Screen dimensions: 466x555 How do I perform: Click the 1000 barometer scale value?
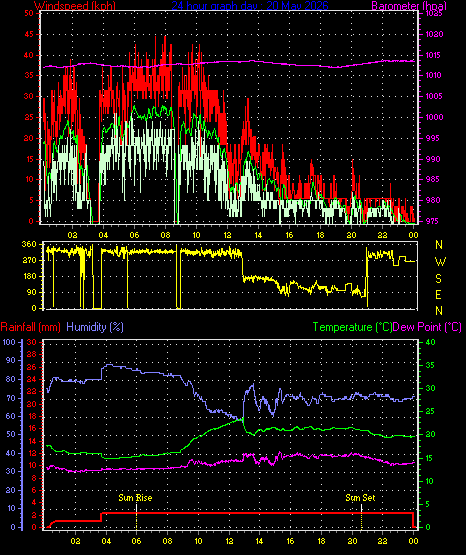[434, 117]
